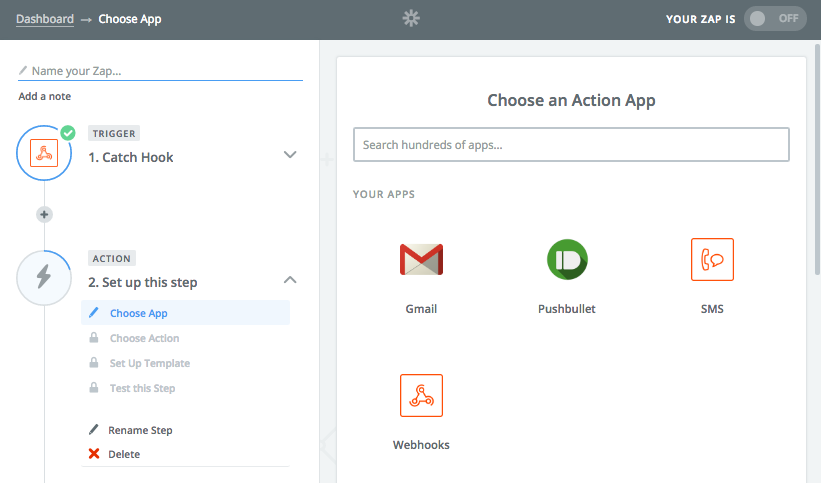The width and height of the screenshot is (821, 483).
Task: Toggle the Zap ON/OFF switch
Action: [775, 19]
